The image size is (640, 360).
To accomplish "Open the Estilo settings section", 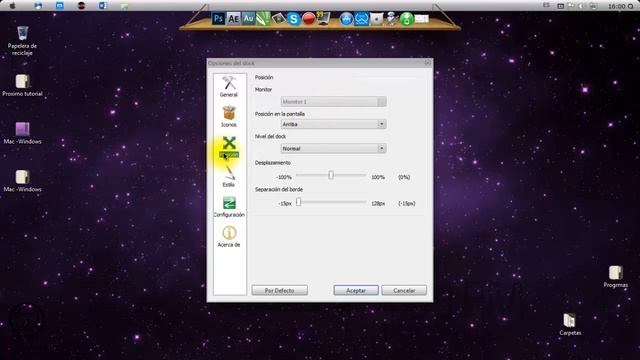I will (x=229, y=177).
